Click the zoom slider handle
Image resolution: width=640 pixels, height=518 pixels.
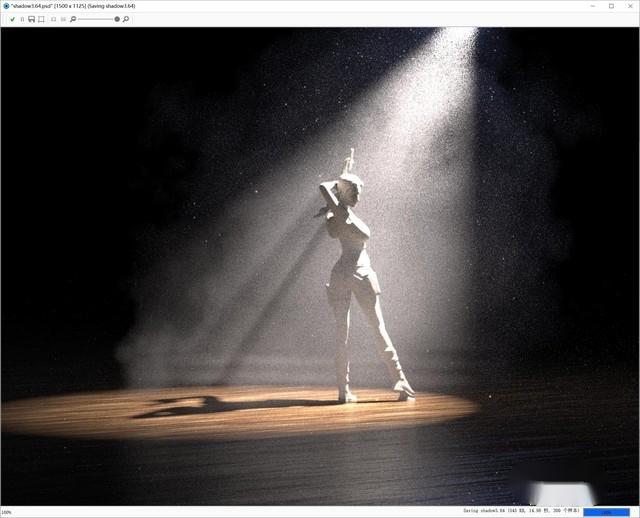(117, 19)
